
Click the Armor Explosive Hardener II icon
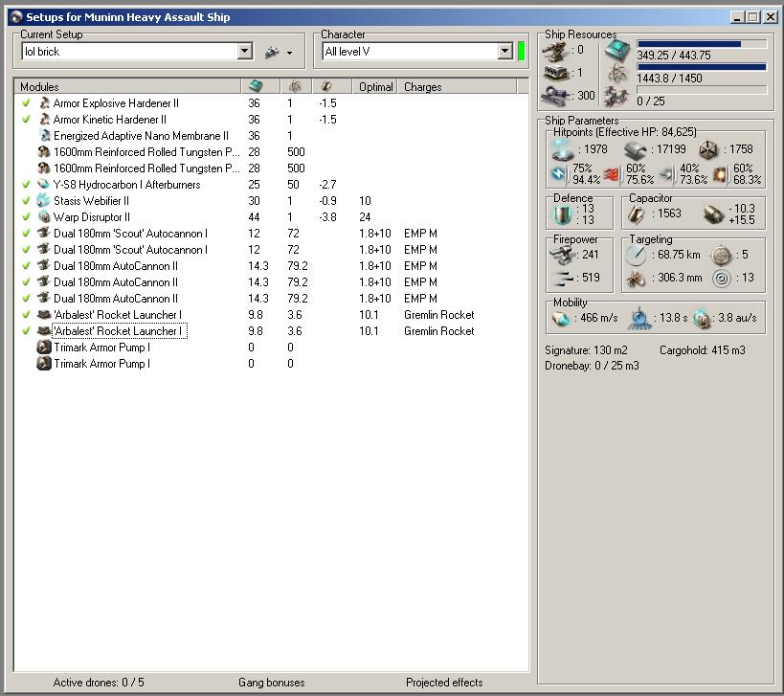tap(44, 103)
